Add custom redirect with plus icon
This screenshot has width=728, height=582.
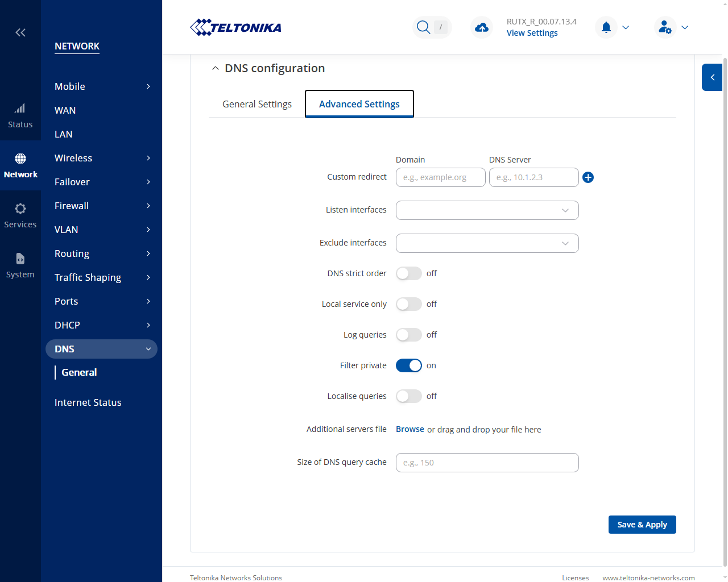pyautogui.click(x=588, y=177)
